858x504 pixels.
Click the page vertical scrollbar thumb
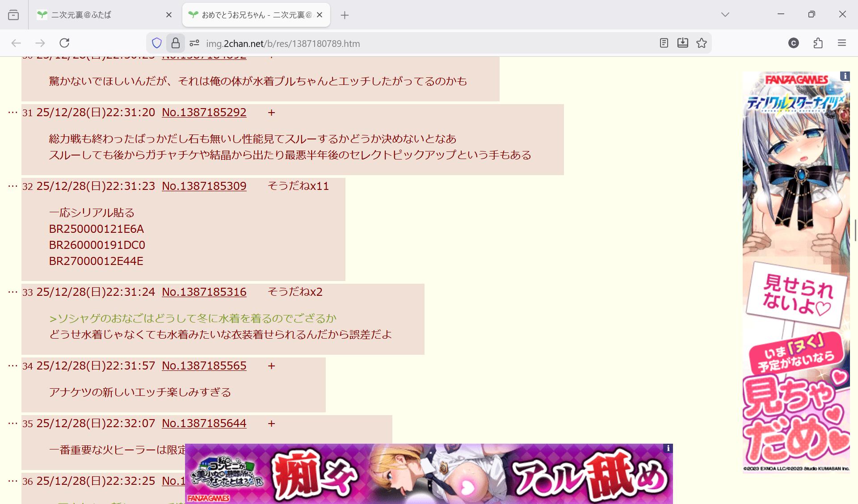(856, 230)
